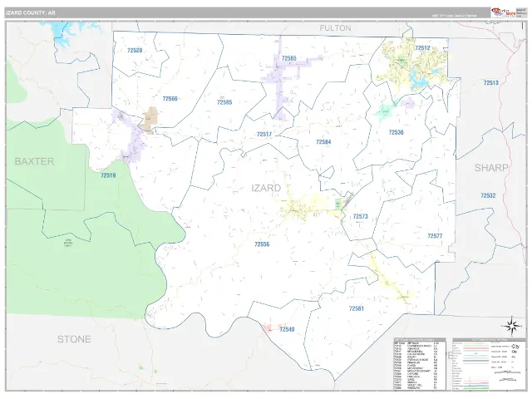Screen dimensions: 532x399
Task: Click the STONE county label
Action: (74, 339)
